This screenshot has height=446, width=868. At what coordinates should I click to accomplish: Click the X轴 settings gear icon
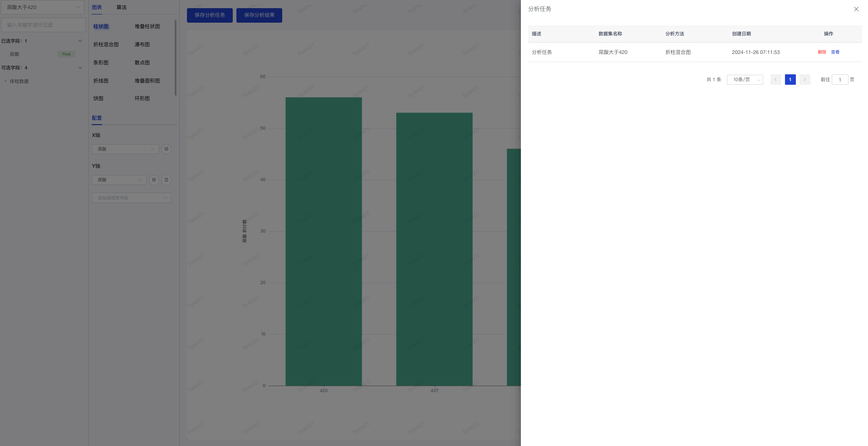pos(167,149)
